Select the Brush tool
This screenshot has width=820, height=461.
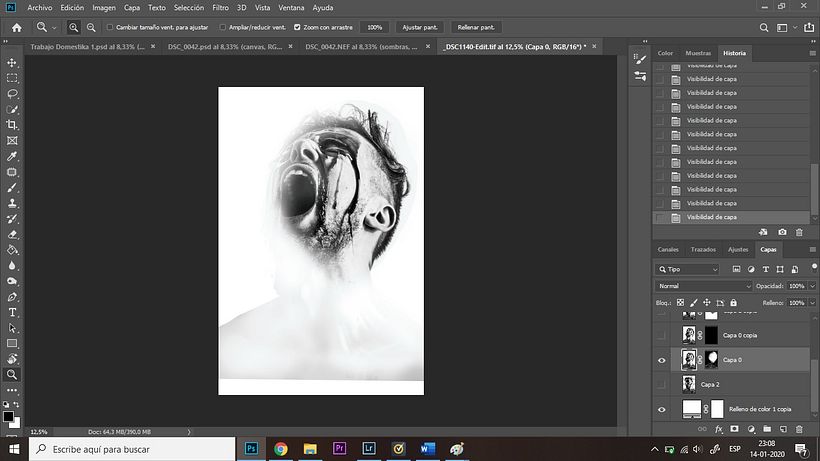[12, 188]
